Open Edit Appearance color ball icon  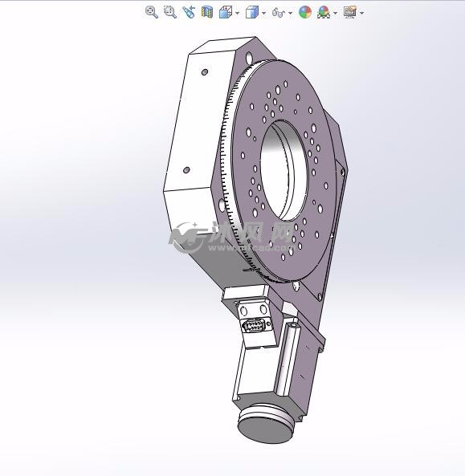[x=305, y=13]
